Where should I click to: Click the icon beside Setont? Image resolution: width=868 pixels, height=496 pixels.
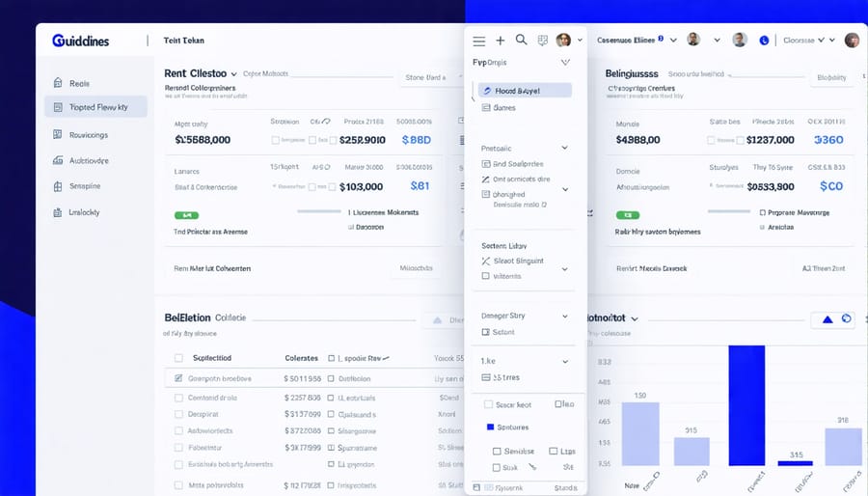click(x=485, y=332)
